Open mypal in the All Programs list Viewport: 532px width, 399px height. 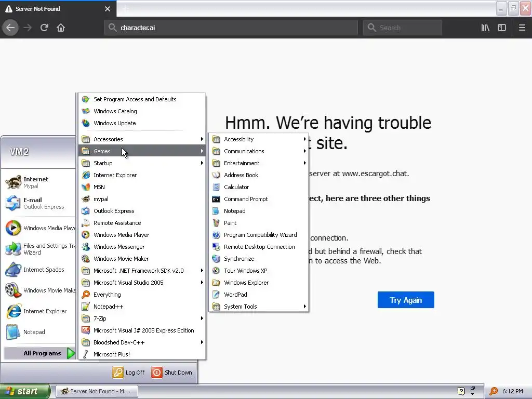coord(142,199)
